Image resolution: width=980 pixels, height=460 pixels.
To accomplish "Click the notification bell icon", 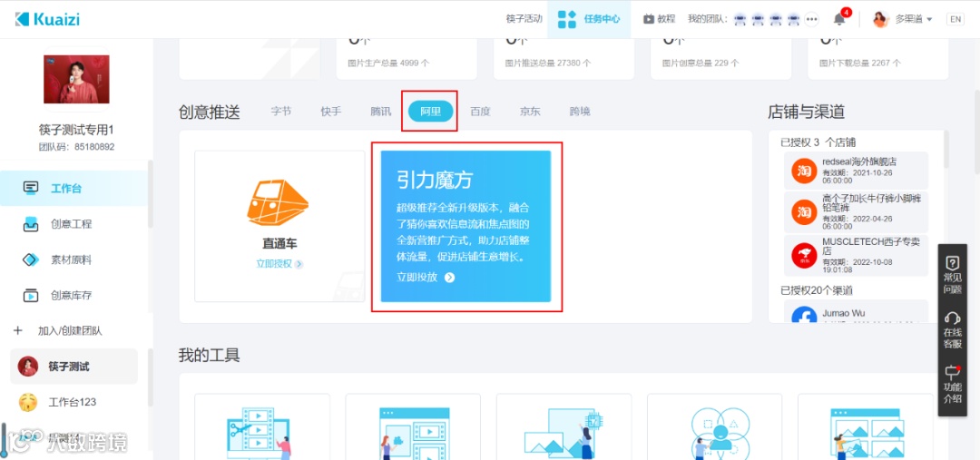I will (x=839, y=19).
